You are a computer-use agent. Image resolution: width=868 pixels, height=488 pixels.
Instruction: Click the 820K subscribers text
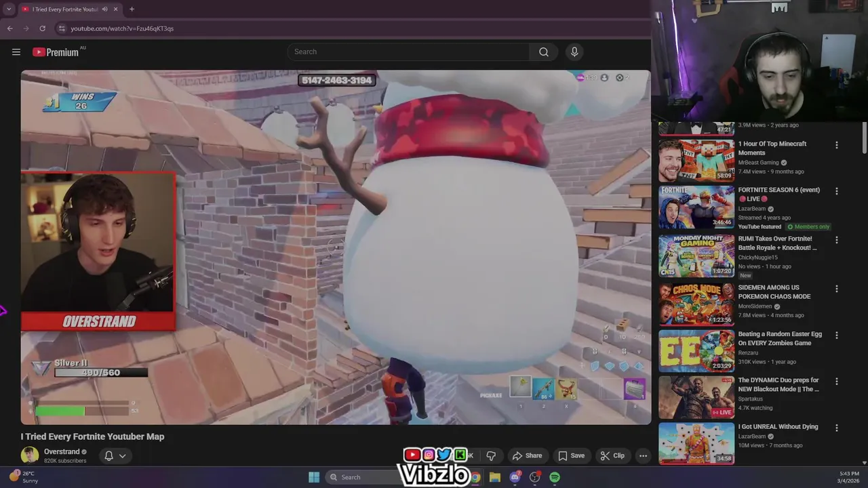(65, 461)
